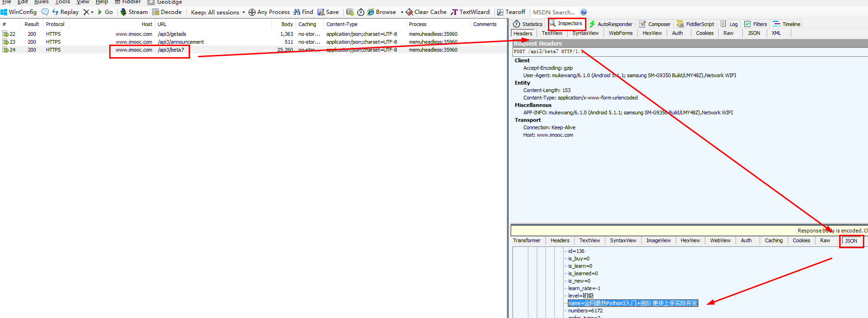Click the Save toolbar button
Image resolution: width=868 pixels, height=318 pixels.
[328, 12]
